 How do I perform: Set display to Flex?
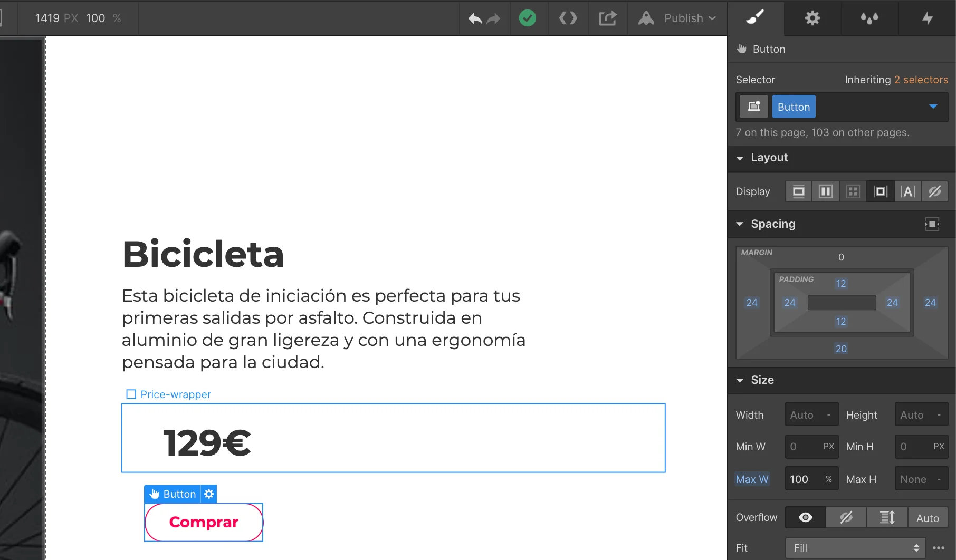tap(826, 191)
